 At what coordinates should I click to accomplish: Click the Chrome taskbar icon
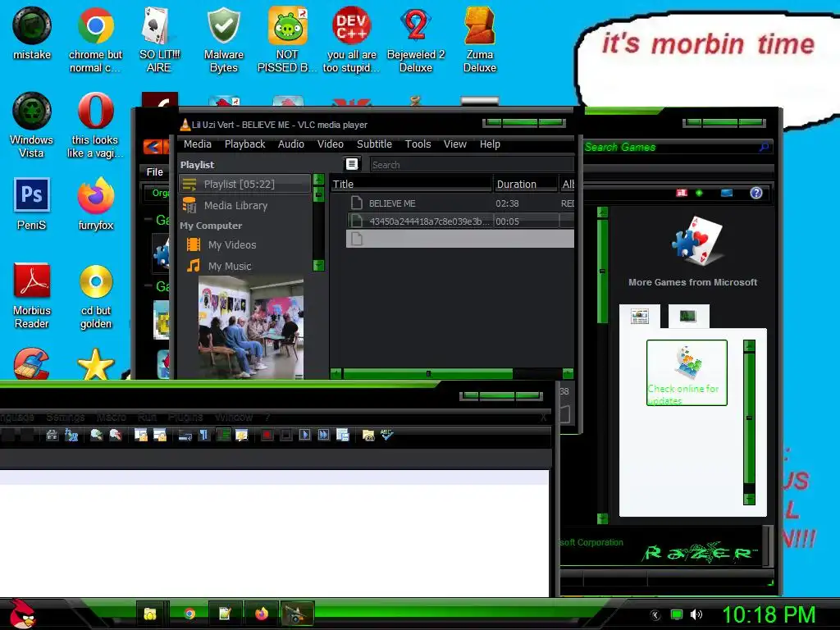(189, 614)
